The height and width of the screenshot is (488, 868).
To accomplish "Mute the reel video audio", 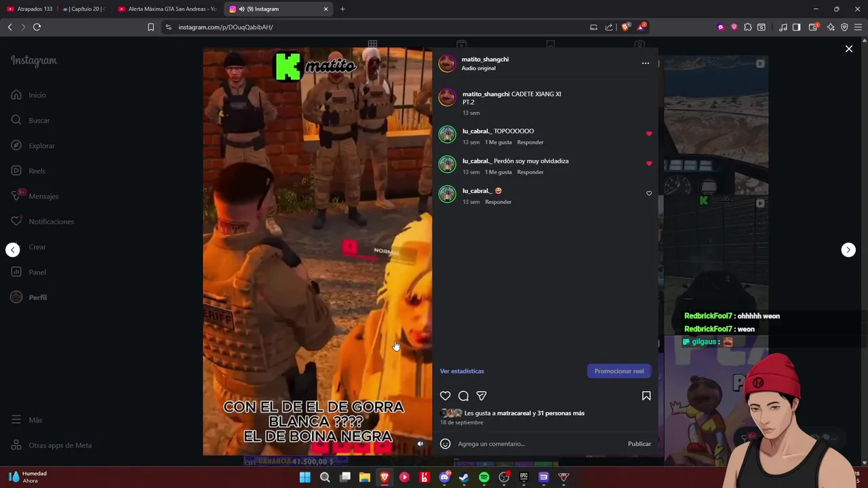I will 420,444.
